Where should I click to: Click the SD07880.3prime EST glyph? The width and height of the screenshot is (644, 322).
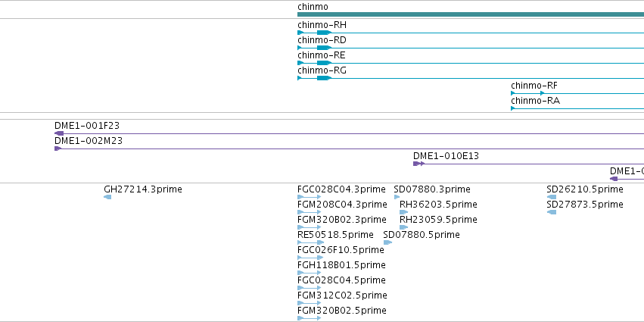coord(397,197)
